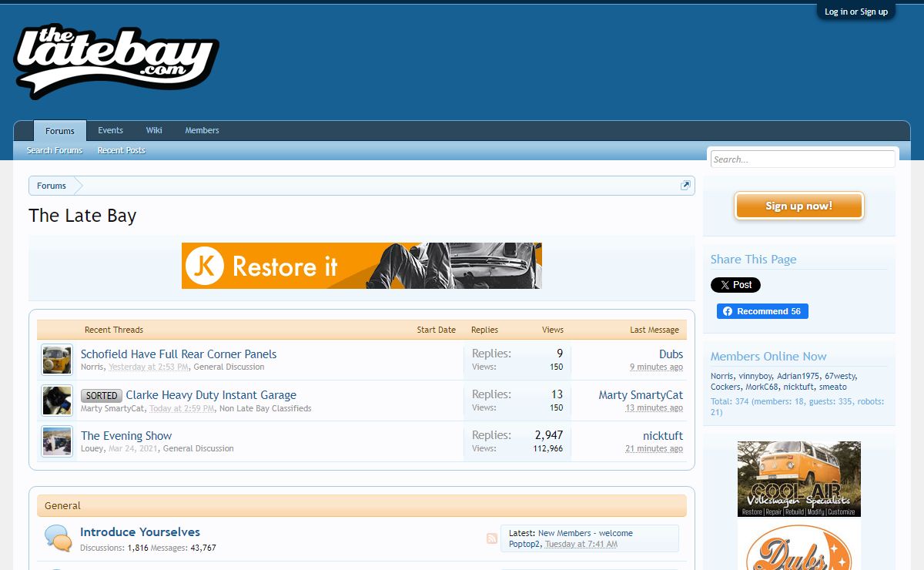924x570 pixels.
Task: Open latest New Members - welcome thread
Action: click(585, 533)
